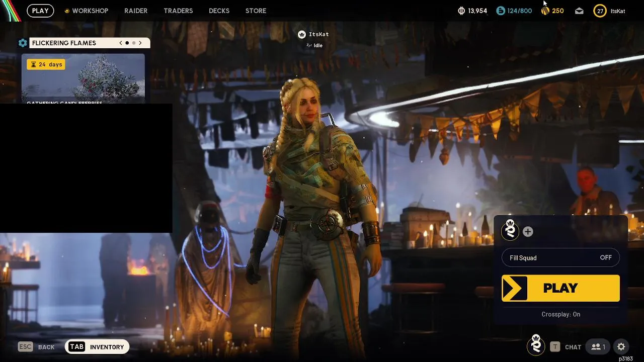Screen dimensions: 644x362
Task: Open settings gear at bottom right
Action: 621,346
